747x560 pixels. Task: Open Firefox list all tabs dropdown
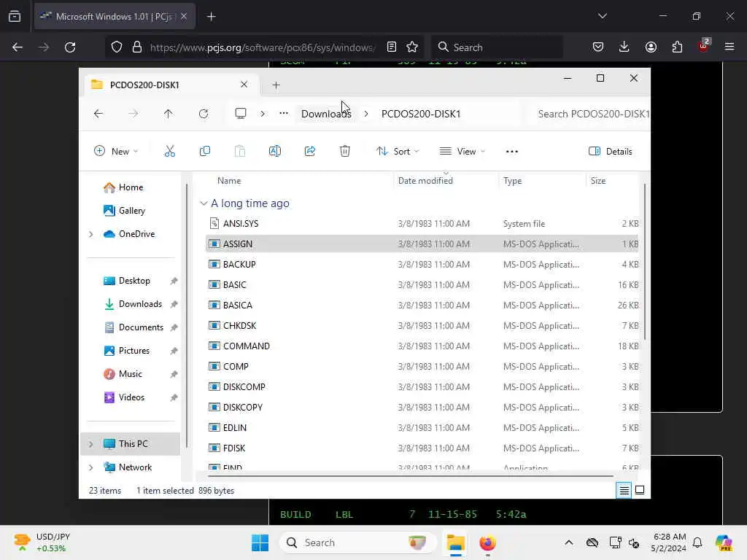pos(602,16)
